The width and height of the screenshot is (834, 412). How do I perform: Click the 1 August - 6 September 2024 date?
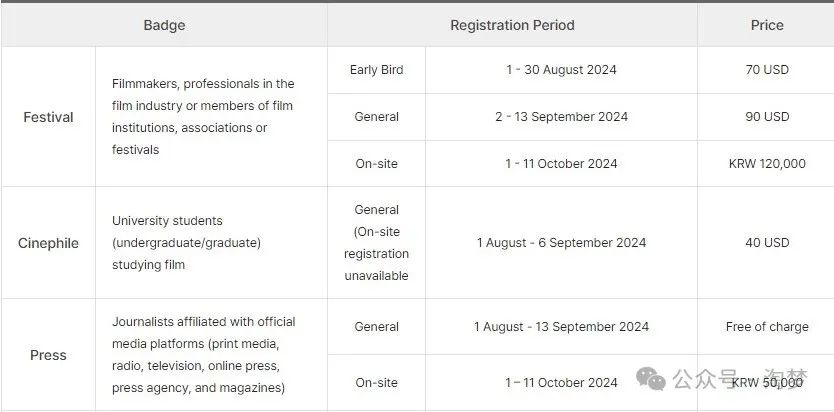[561, 242]
